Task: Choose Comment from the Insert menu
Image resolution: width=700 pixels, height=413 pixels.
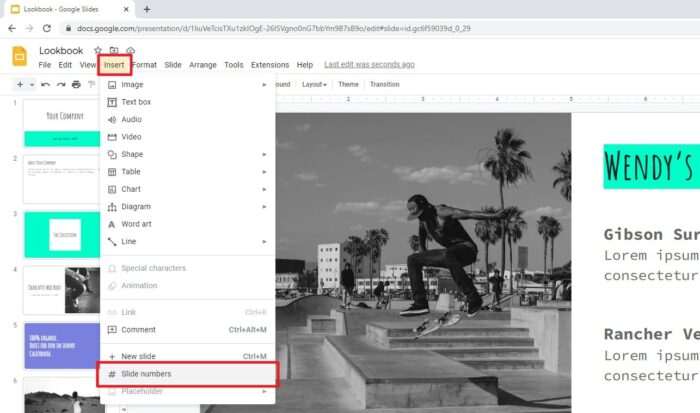Action: coord(187,330)
